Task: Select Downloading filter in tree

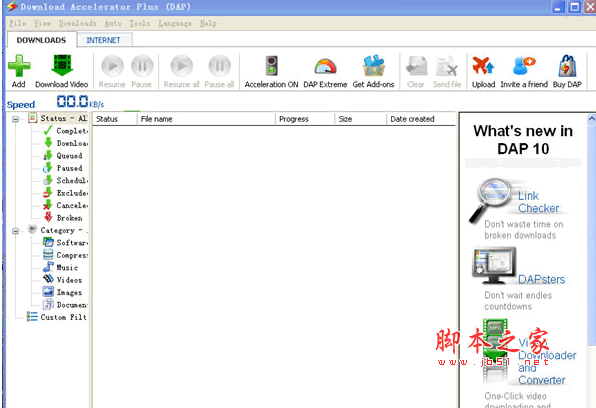Action: coord(66,143)
